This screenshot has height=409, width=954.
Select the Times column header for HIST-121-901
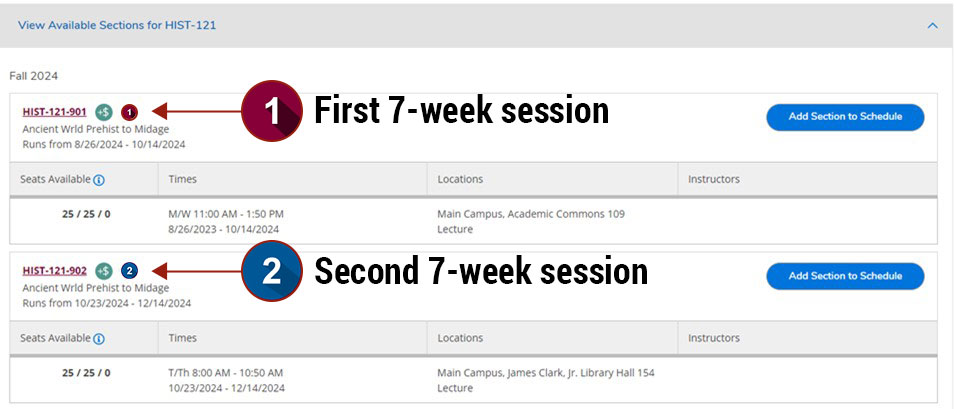pos(183,179)
